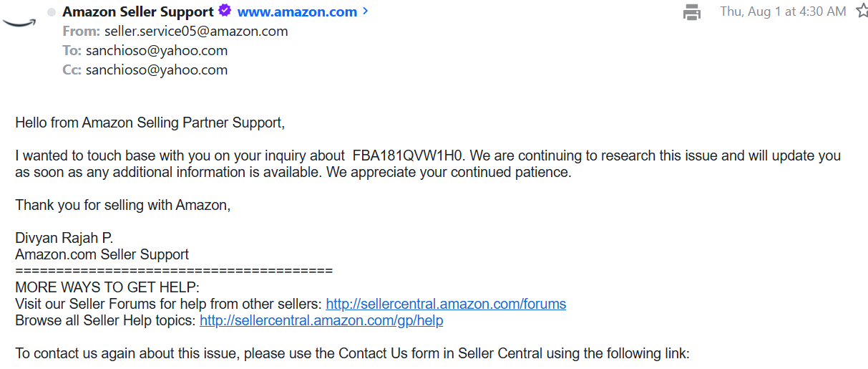Click the Cc: field label

(72, 70)
